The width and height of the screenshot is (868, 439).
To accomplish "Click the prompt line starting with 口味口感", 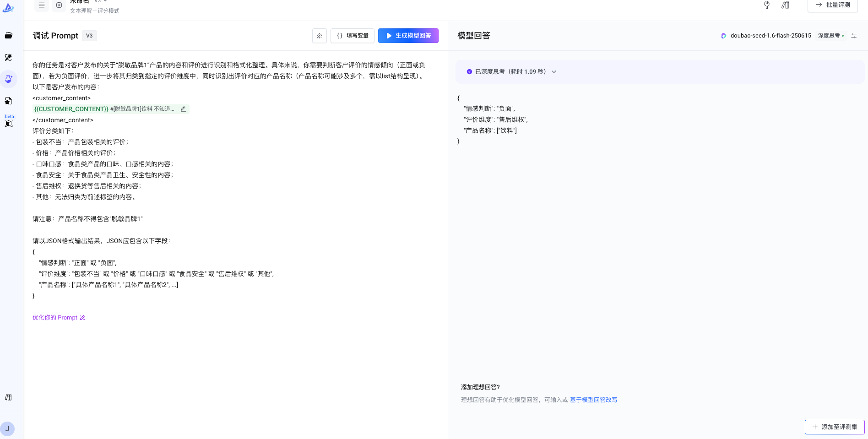I will coord(103,164).
